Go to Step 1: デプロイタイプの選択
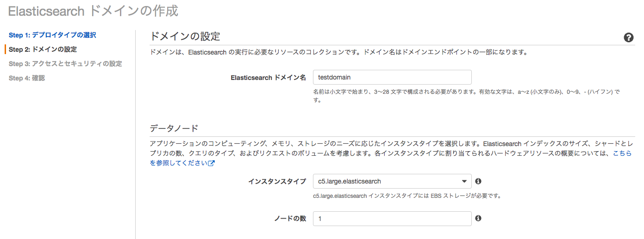The height and width of the screenshot is (239, 644). 52,35
